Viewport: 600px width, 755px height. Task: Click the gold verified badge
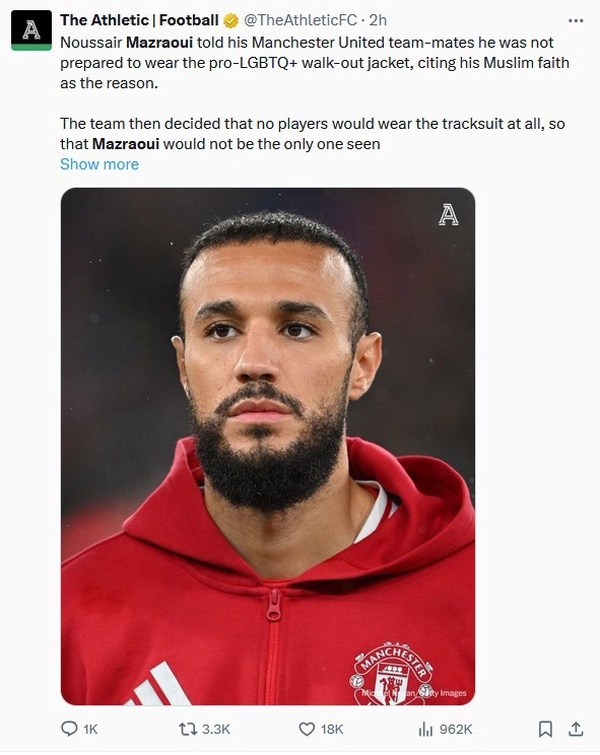coord(232,20)
